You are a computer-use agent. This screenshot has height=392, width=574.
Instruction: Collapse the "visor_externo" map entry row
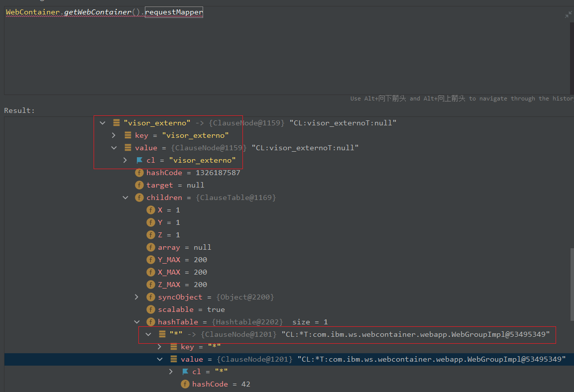[x=103, y=123]
